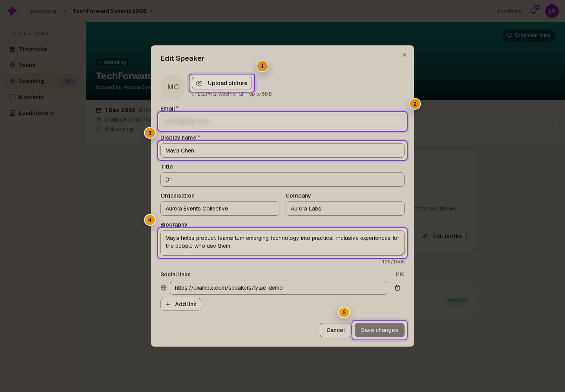Click the camera icon in Upload picture

coord(199,83)
